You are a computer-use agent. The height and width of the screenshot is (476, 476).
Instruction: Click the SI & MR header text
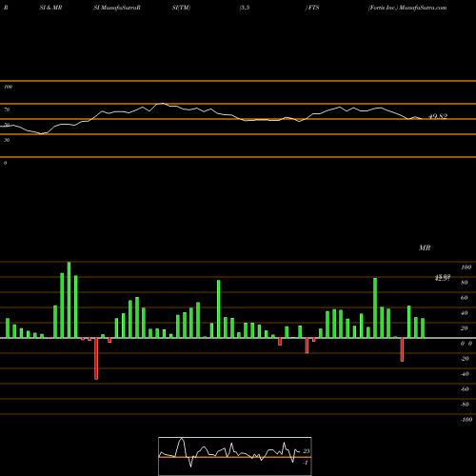click(x=50, y=8)
